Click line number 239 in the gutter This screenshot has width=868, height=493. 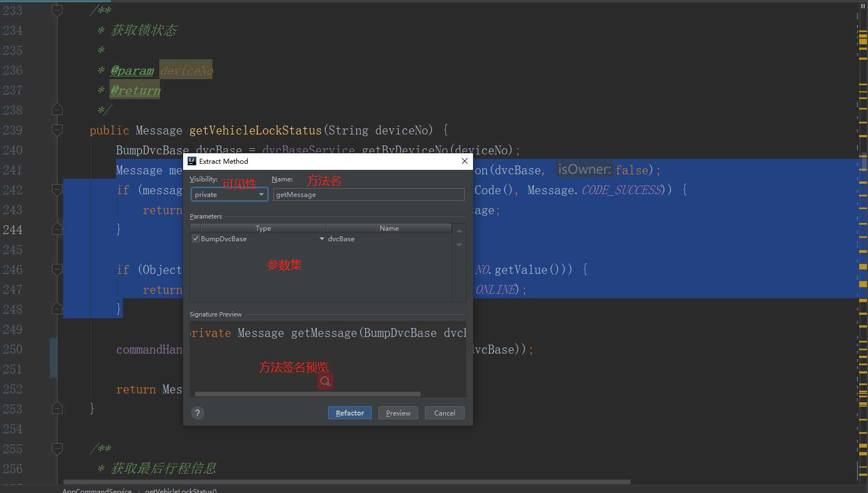[13, 130]
